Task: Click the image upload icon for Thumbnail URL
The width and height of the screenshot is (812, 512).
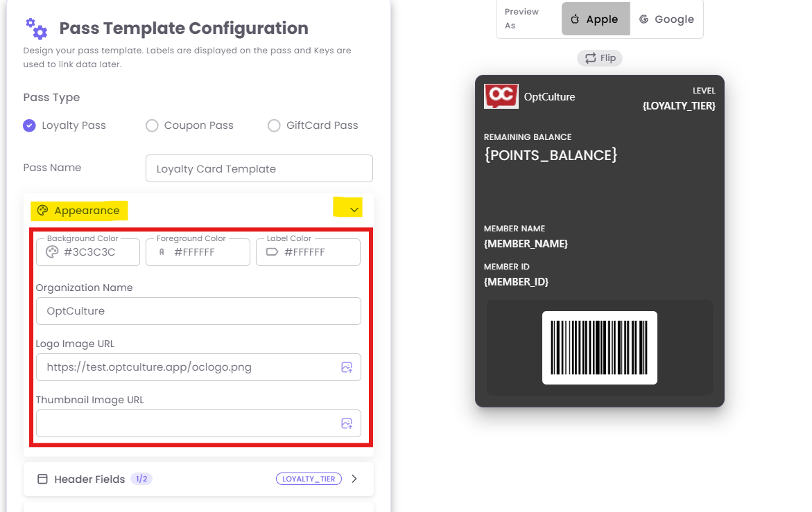Action: pyautogui.click(x=347, y=423)
